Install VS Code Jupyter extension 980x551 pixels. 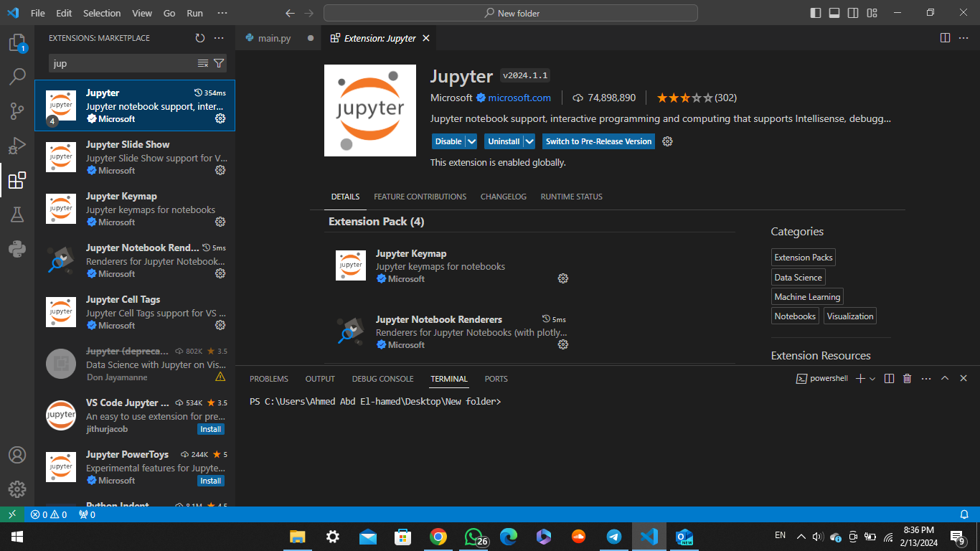[x=211, y=429]
